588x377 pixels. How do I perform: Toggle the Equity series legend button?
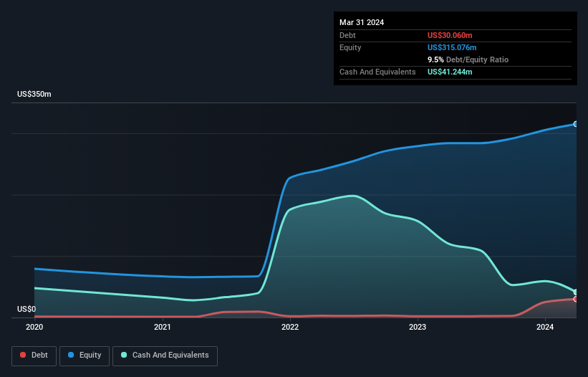85,355
